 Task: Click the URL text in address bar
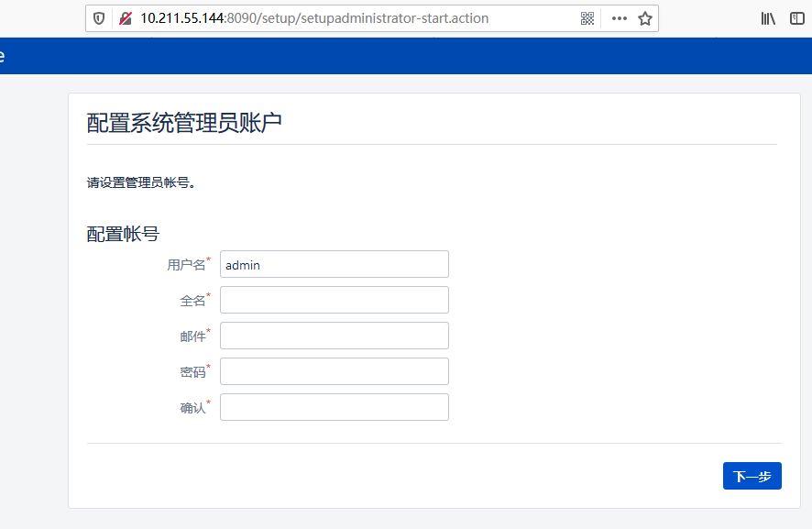[313, 18]
